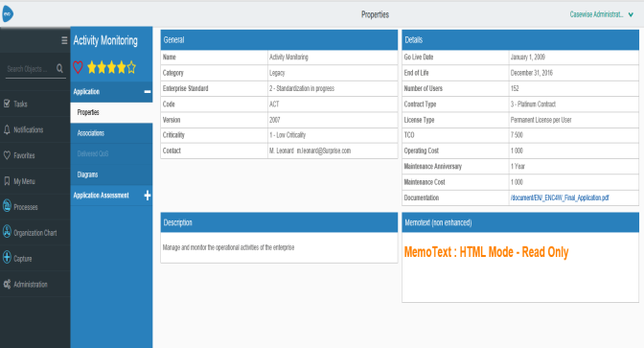Click the Details panel header
Screen dimensions: 644x348
click(x=520, y=40)
